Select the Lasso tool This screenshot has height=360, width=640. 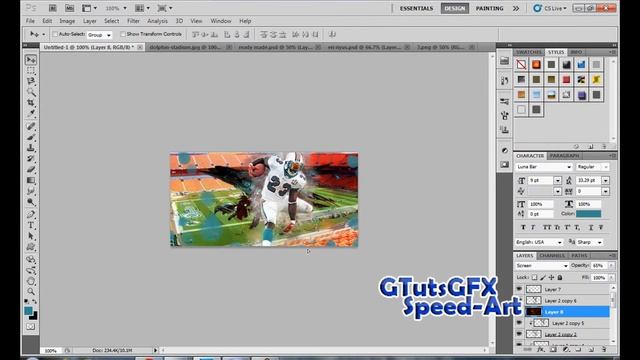[x=31, y=81]
